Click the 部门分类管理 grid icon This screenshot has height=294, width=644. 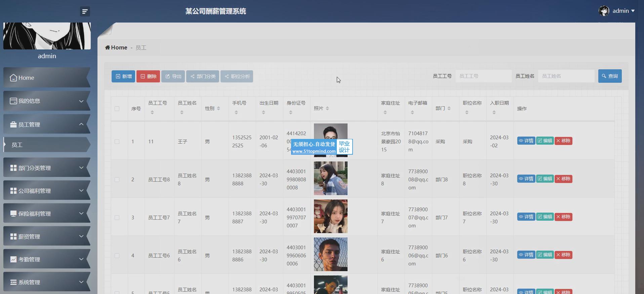coord(13,168)
